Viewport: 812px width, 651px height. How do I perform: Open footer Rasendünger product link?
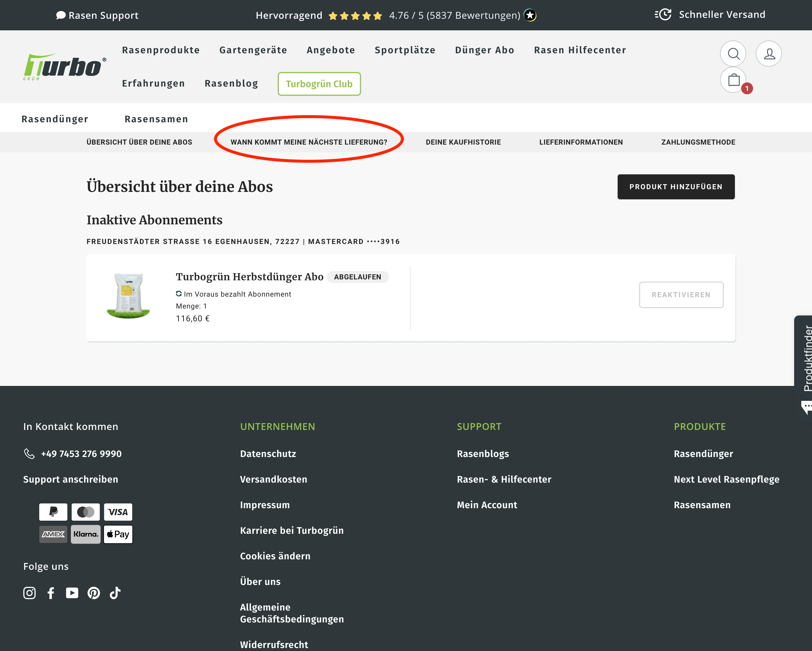(704, 454)
